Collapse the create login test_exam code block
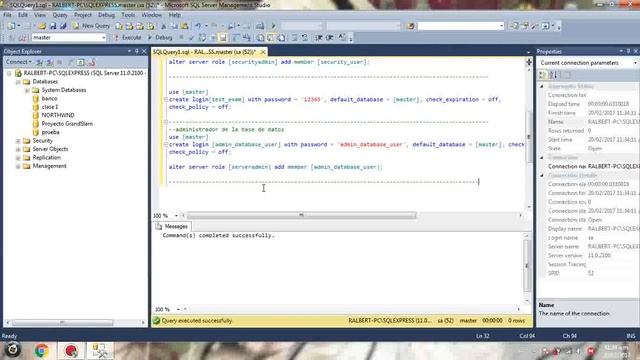The height and width of the screenshot is (360, 640). [x=166, y=99]
